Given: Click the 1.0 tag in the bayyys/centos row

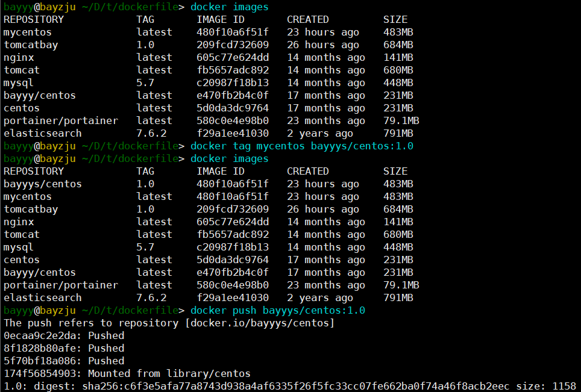Looking at the screenshot, I should [145, 184].
